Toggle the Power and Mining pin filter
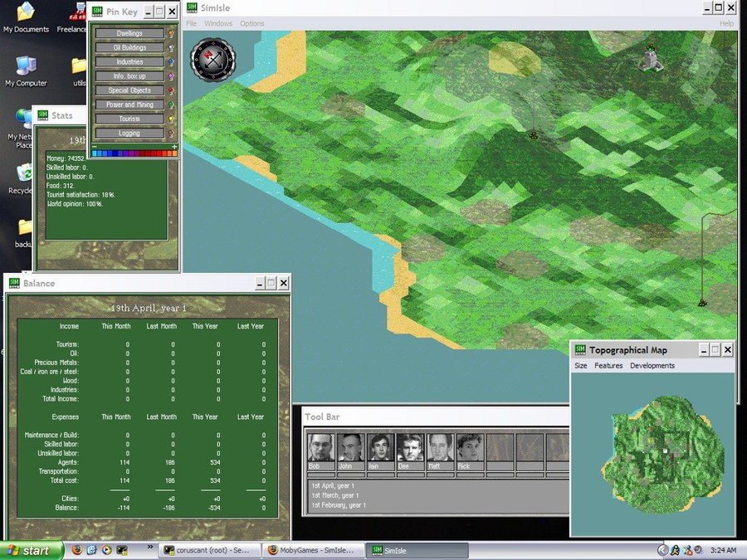The image size is (747, 560). click(129, 105)
